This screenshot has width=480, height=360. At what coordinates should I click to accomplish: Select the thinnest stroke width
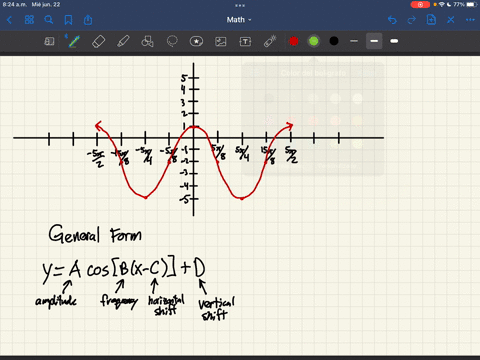pyautogui.click(x=354, y=41)
